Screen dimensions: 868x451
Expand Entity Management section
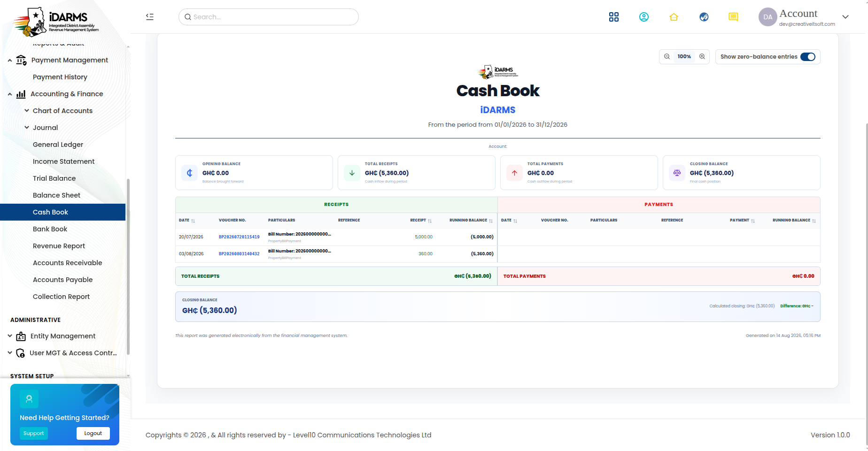click(x=10, y=336)
